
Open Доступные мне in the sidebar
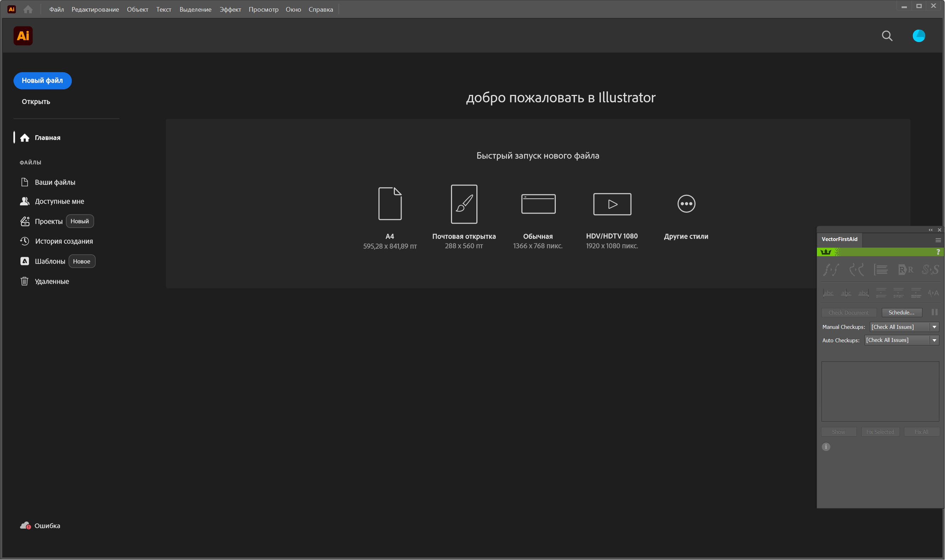(x=52, y=201)
